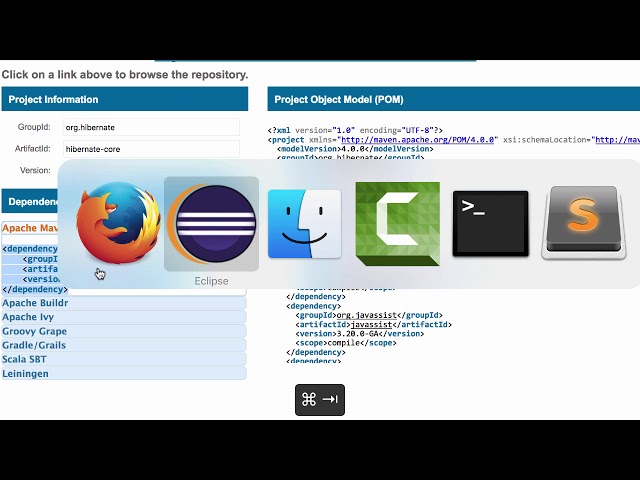Click the Version label

[x=35, y=170]
